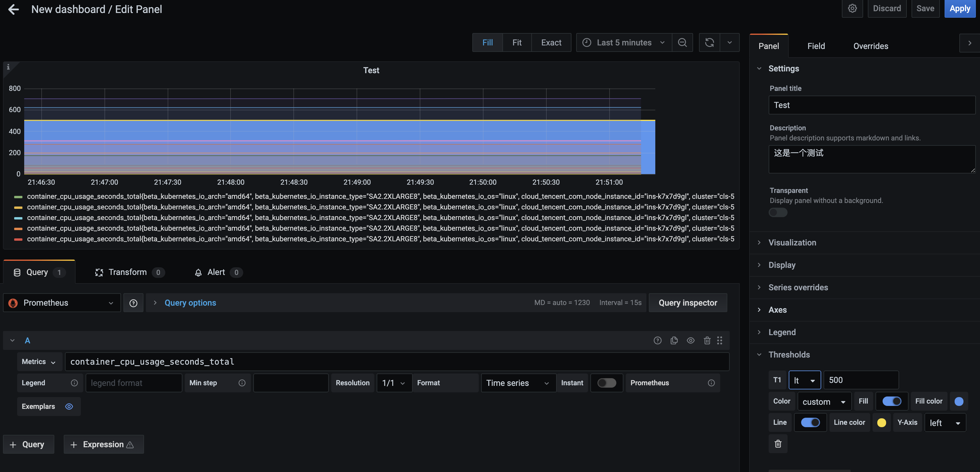Click the zoom/search magnifier icon
The height and width of the screenshot is (472, 980).
coord(682,42)
